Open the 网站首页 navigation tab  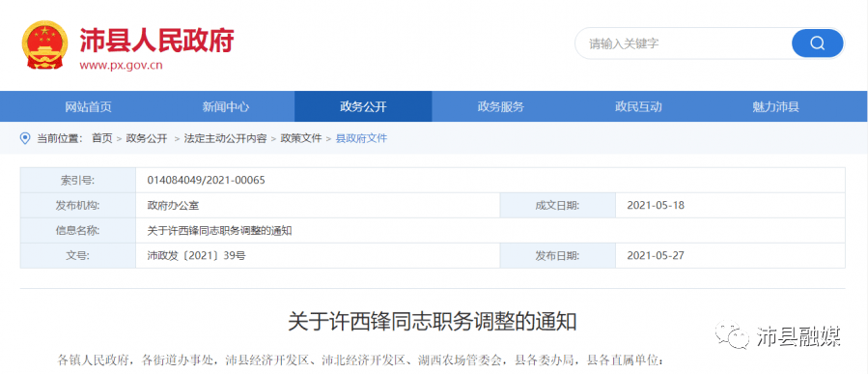pyautogui.click(x=89, y=106)
